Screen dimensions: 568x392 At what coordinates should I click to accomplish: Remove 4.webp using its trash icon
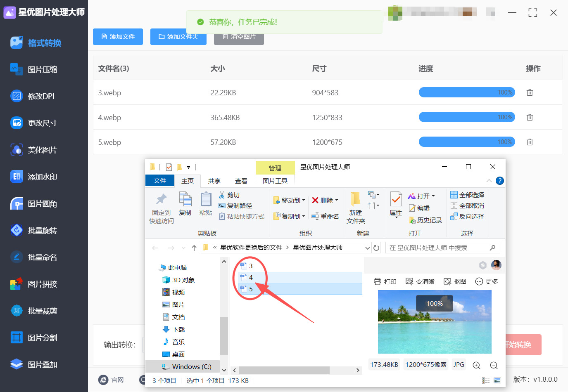(x=530, y=117)
